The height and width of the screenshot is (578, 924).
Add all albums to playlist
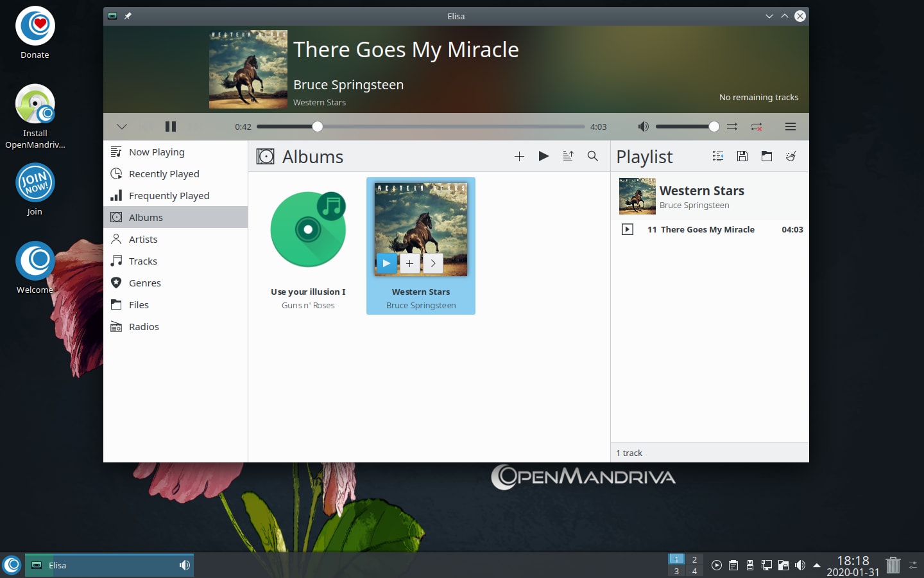point(519,156)
